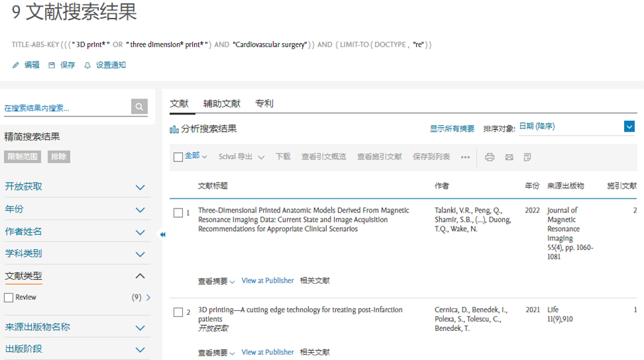The image size is (644, 360).
Task: Tick the checkbox for result 1
Action: pos(178,213)
